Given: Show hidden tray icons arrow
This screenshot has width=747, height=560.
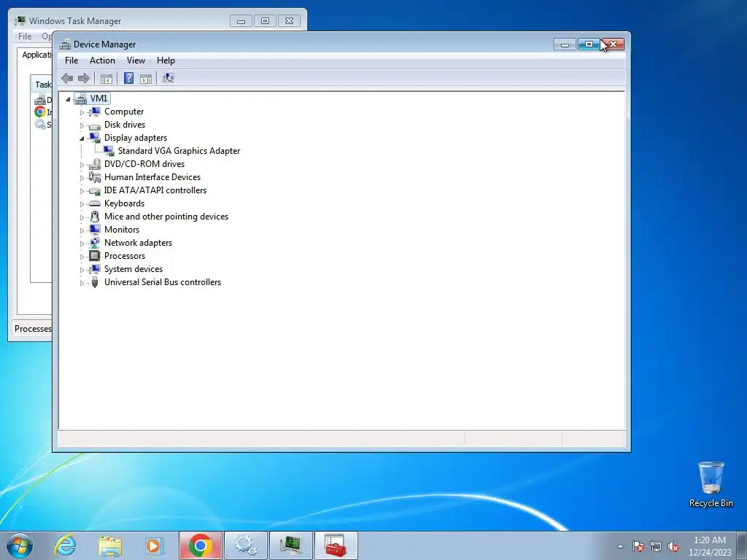Looking at the screenshot, I should pyautogui.click(x=620, y=547).
